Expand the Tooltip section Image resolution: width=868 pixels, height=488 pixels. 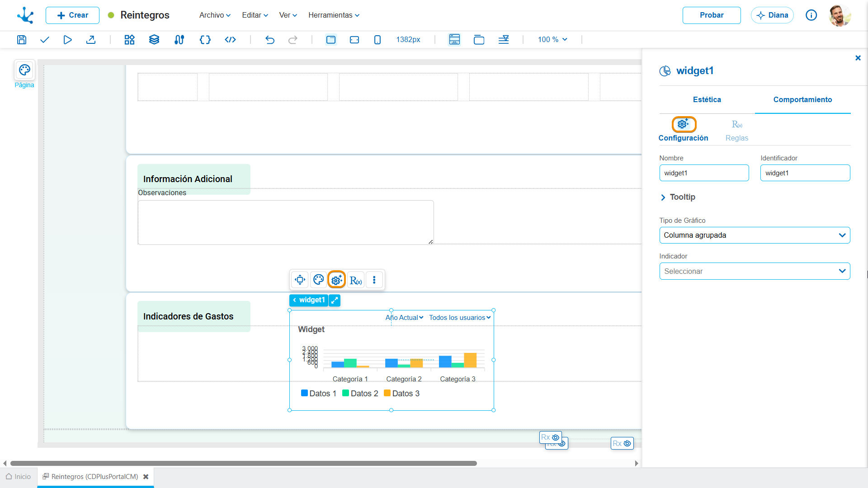pos(678,197)
